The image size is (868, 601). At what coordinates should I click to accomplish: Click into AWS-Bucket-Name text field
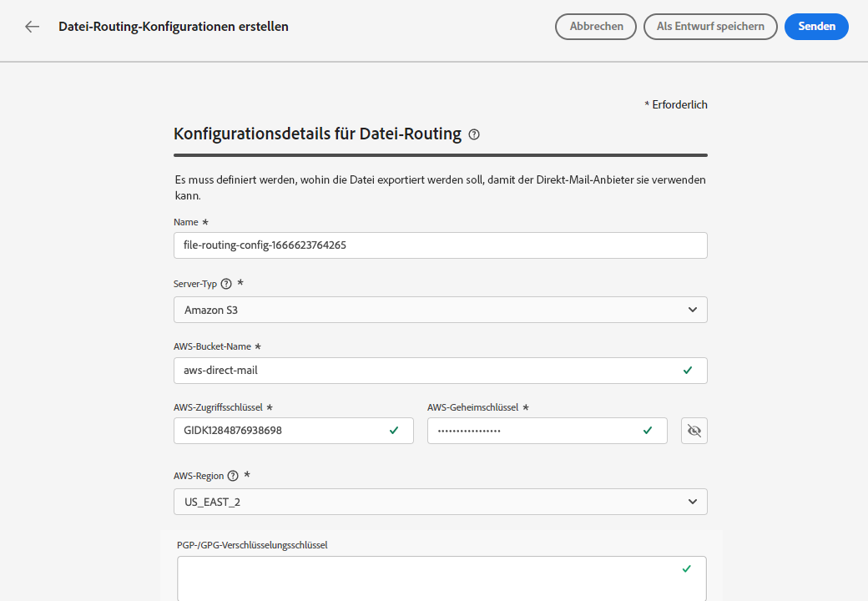tap(426, 371)
